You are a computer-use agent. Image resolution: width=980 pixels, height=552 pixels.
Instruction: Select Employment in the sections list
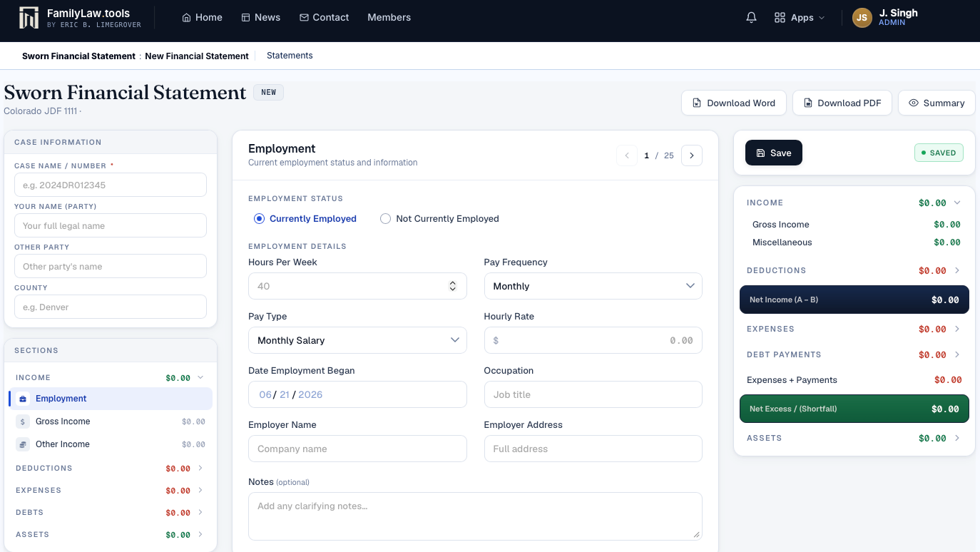(111, 399)
